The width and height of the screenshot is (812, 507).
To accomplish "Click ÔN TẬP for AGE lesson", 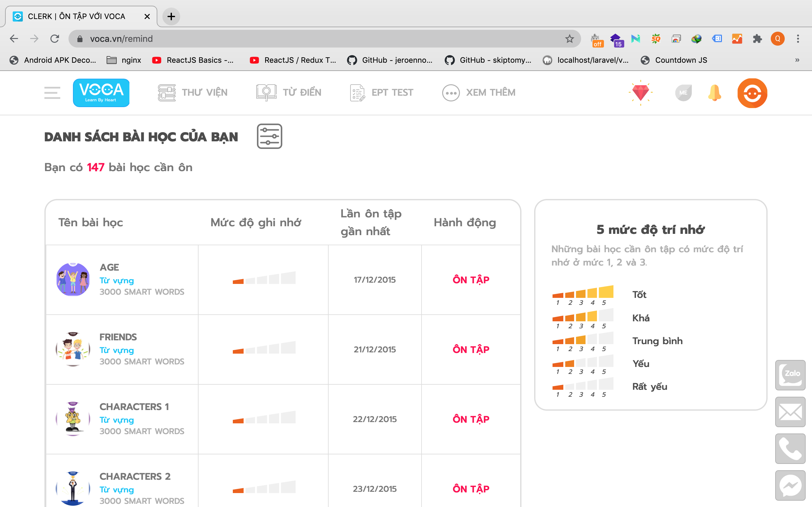I will tap(471, 280).
